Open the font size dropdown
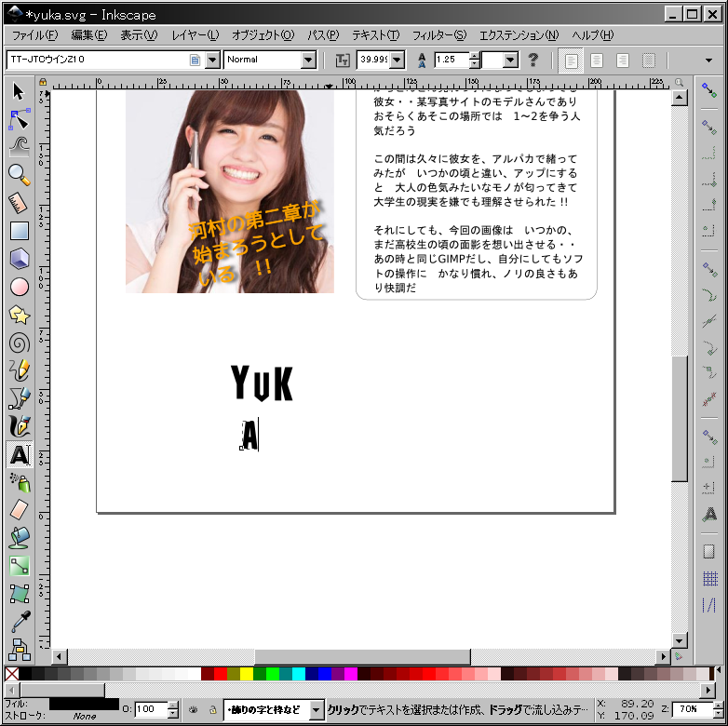 (x=397, y=60)
